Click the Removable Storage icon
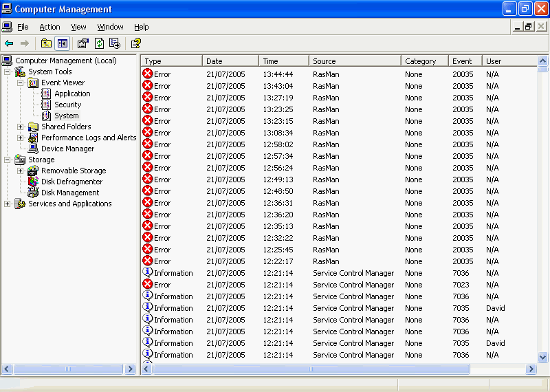 (33, 171)
